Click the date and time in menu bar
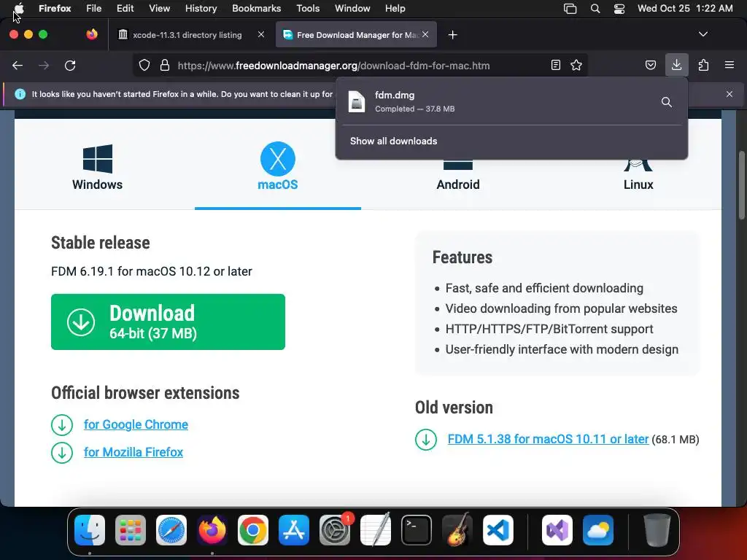747x560 pixels. pyautogui.click(x=685, y=8)
